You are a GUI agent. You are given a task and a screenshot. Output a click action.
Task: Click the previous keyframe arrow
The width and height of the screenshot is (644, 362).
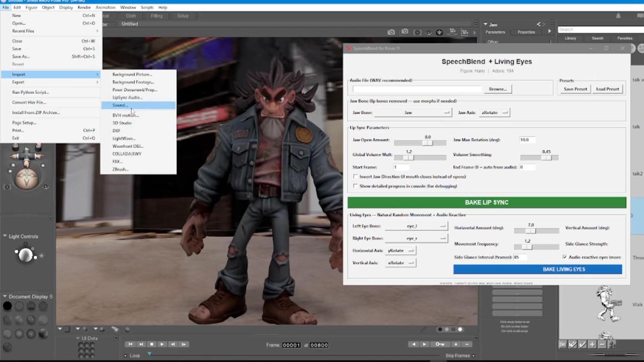click(x=413, y=344)
